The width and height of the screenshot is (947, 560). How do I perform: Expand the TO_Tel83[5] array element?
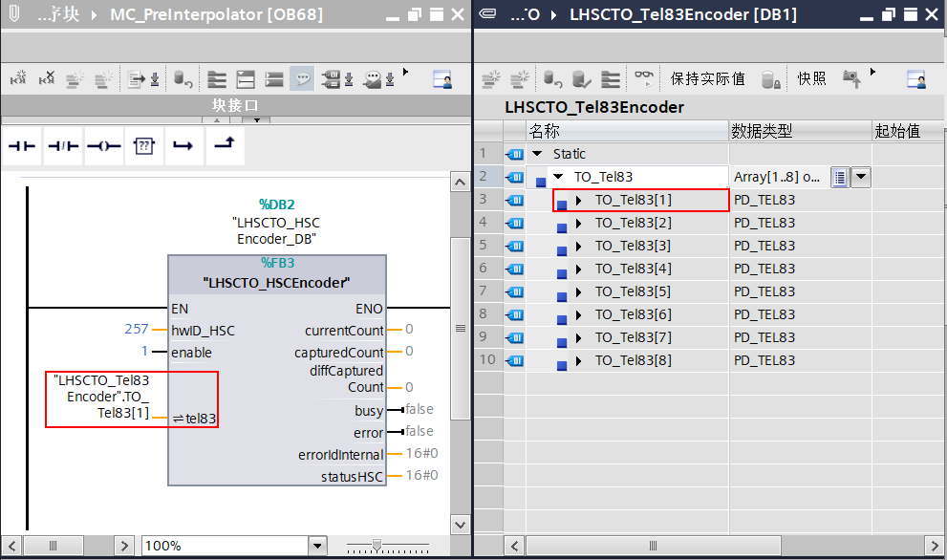pyautogui.click(x=579, y=291)
